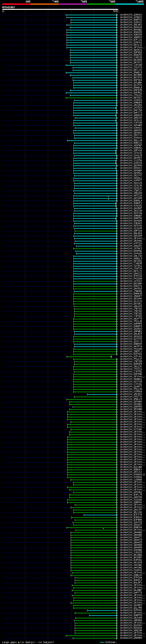146x644 pixels.
Task: Choose the UniRef100_B9I1J2 hit
Action: [x=131, y=45]
